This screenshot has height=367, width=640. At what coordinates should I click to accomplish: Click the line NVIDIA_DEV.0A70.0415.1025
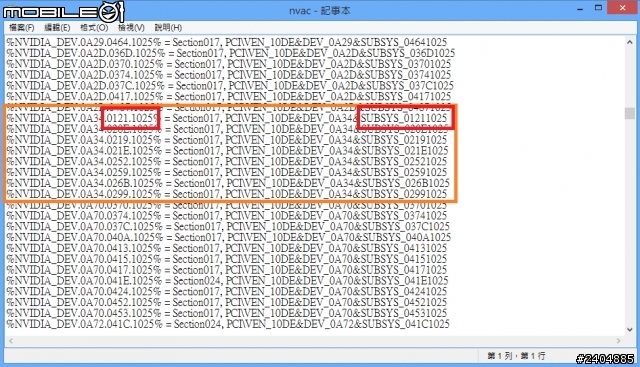click(227, 259)
